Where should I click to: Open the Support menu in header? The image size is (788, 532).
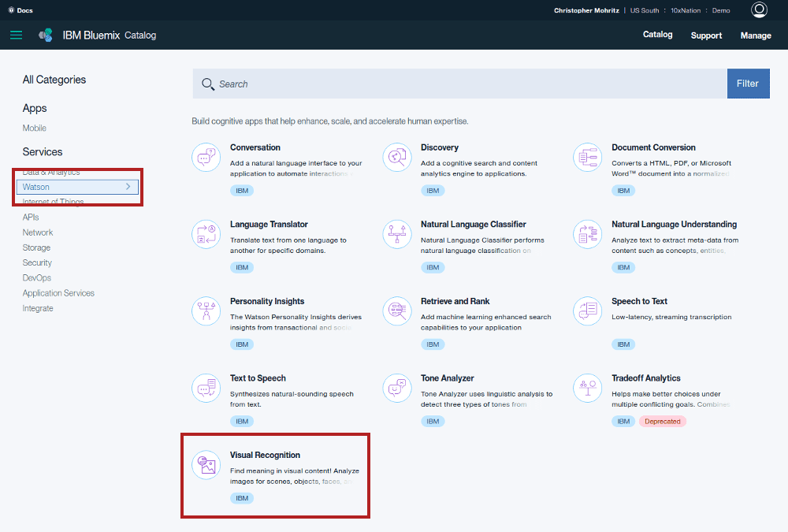(x=706, y=35)
